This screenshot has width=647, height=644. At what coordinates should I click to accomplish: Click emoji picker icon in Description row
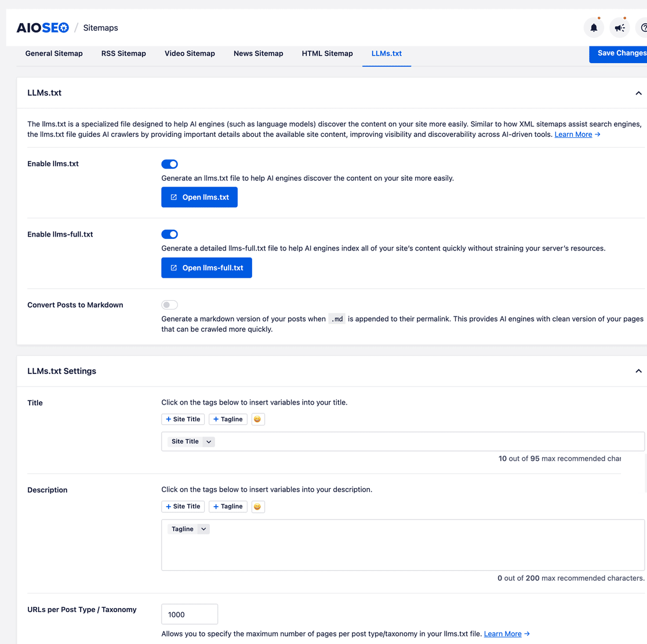point(258,507)
